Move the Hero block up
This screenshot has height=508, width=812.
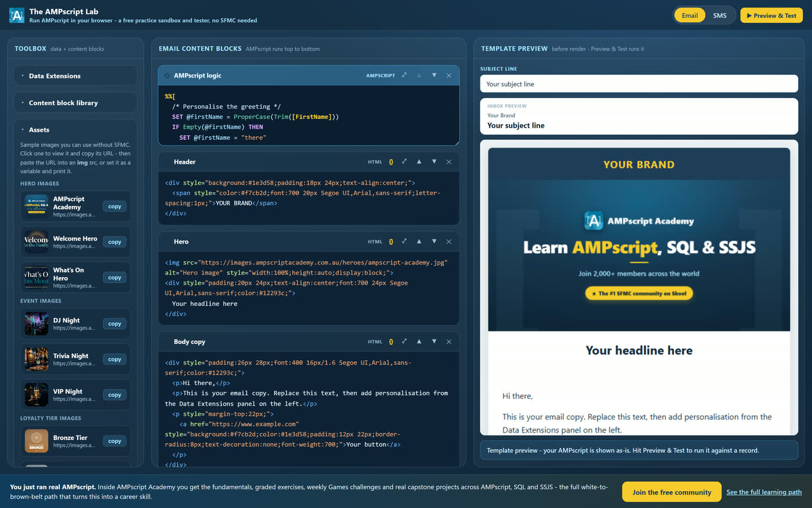(x=419, y=241)
